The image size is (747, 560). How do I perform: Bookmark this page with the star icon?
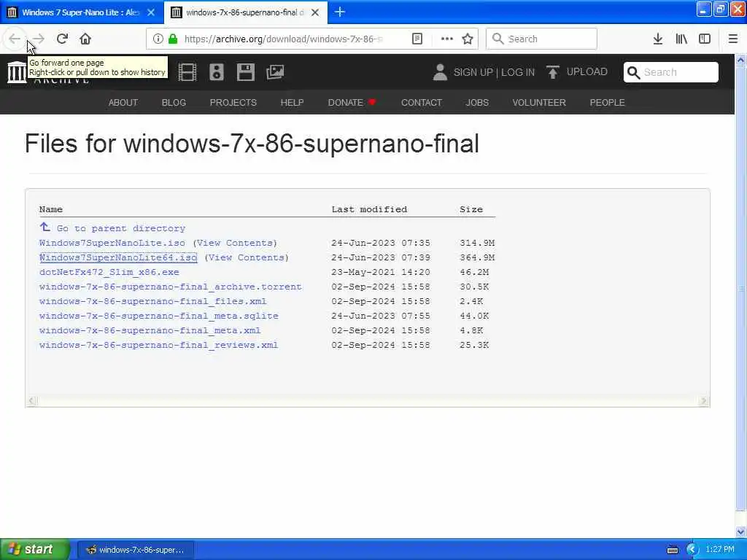[x=468, y=39]
